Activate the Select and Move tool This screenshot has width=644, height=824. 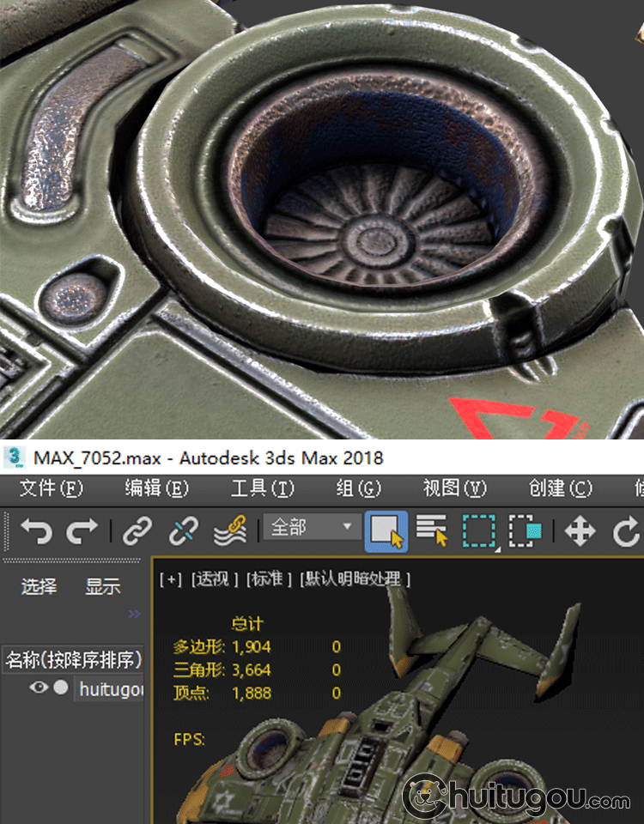pos(580,531)
